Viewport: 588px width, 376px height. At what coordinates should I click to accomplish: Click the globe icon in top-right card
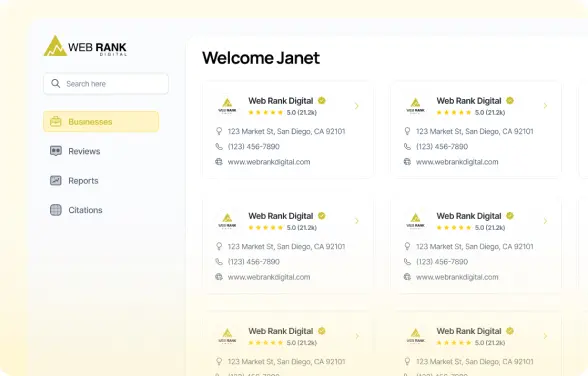[x=407, y=162]
